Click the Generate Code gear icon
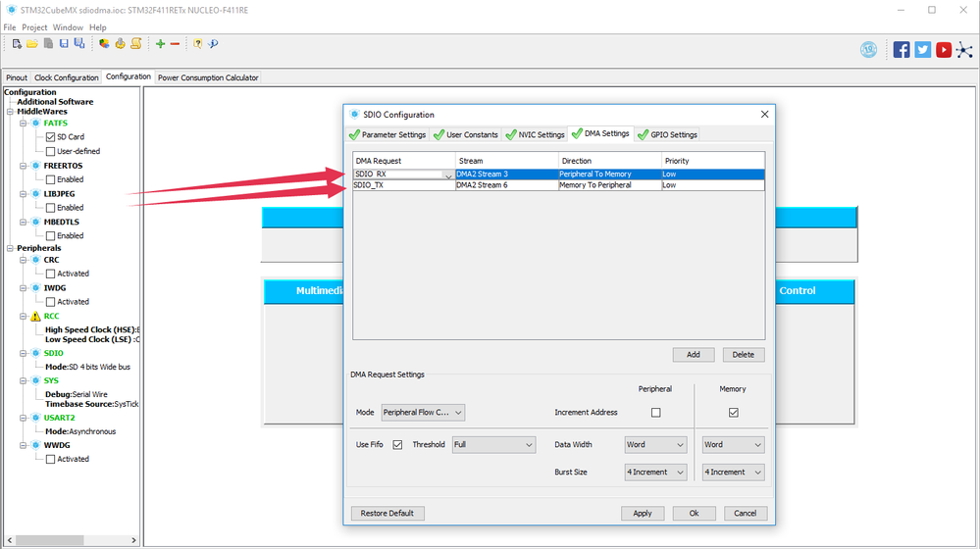 coord(120,44)
